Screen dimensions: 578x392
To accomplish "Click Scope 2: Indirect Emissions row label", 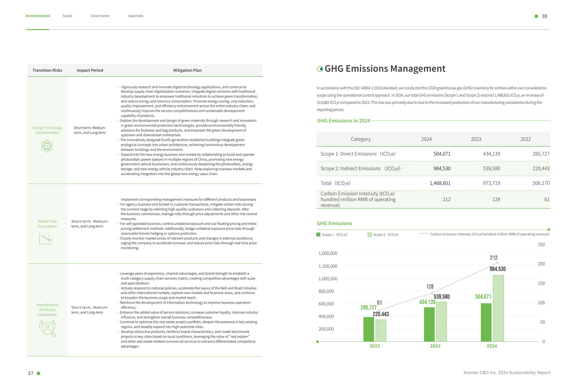I will click(360, 169).
